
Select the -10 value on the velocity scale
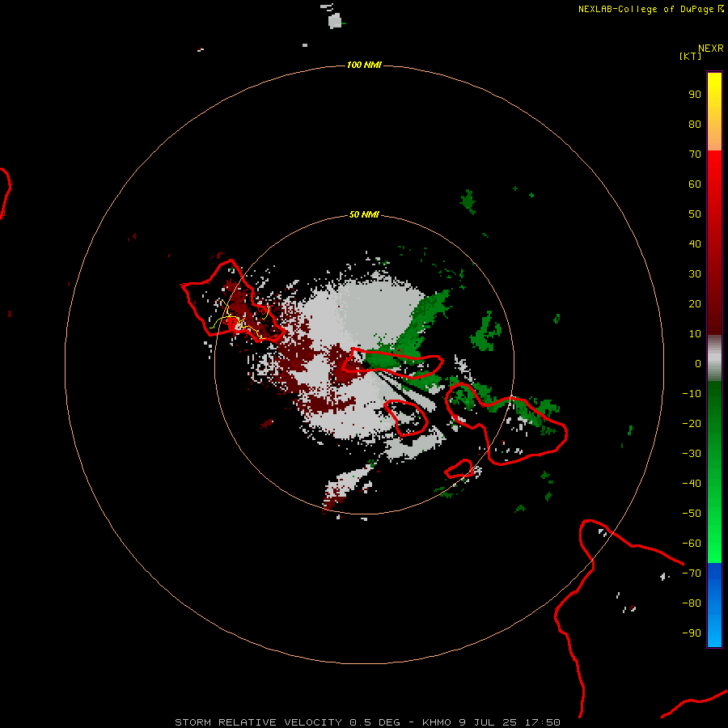click(x=692, y=394)
